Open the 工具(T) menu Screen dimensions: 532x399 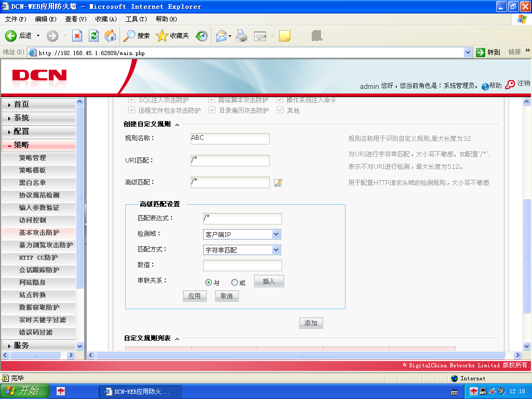click(x=137, y=19)
